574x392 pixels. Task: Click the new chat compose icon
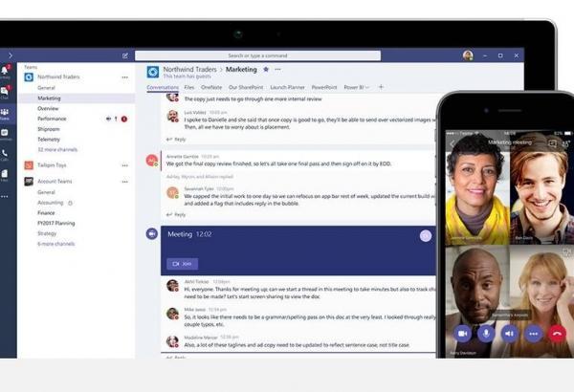124,55
